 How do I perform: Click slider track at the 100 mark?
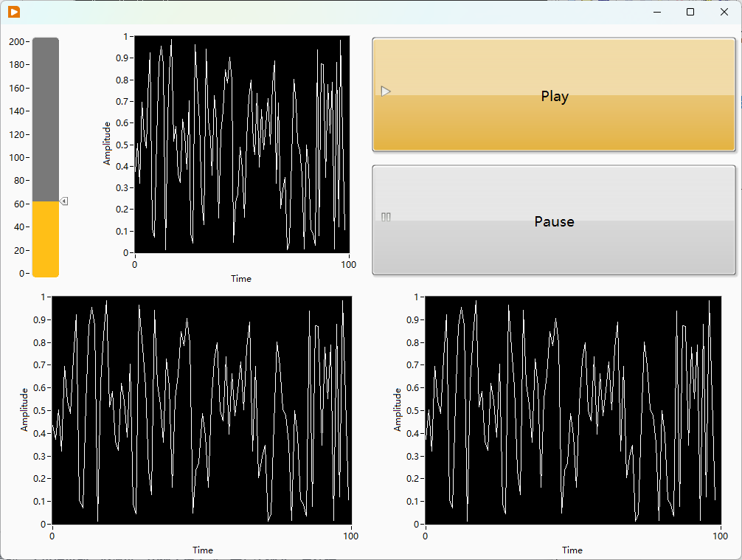pyautogui.click(x=46, y=157)
